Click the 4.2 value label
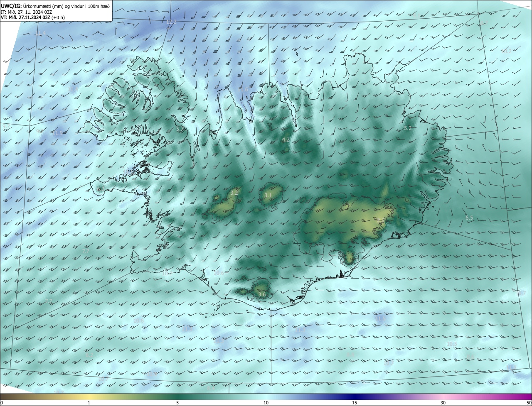 point(286,140)
